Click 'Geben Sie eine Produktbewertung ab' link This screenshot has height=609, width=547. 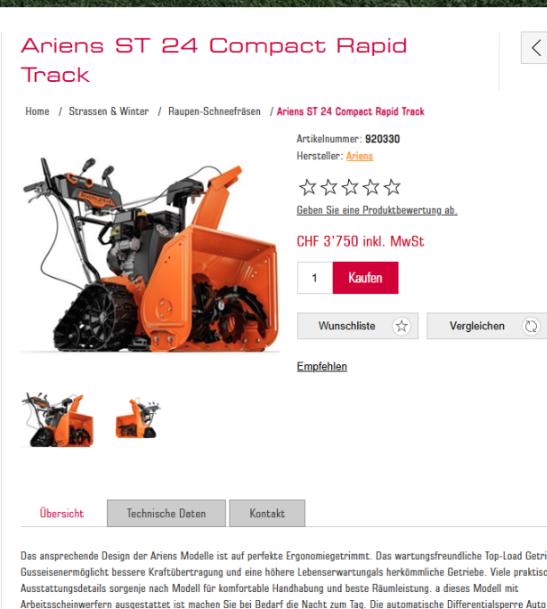377,210
